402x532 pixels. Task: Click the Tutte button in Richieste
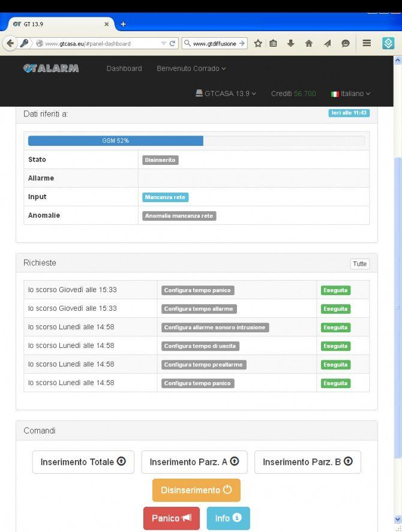[x=359, y=264]
